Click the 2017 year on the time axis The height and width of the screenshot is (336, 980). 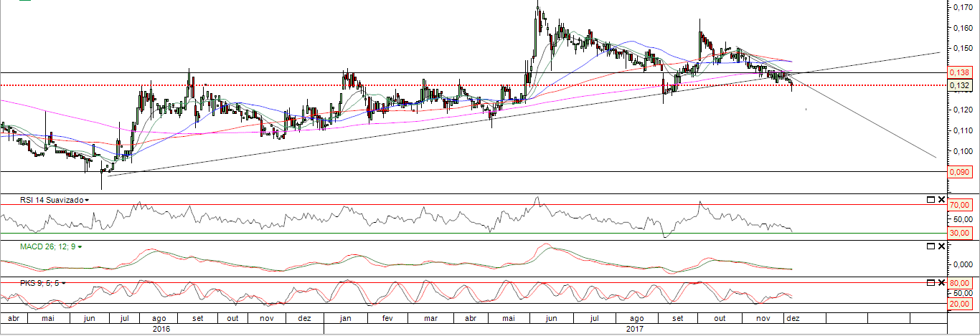[633, 329]
